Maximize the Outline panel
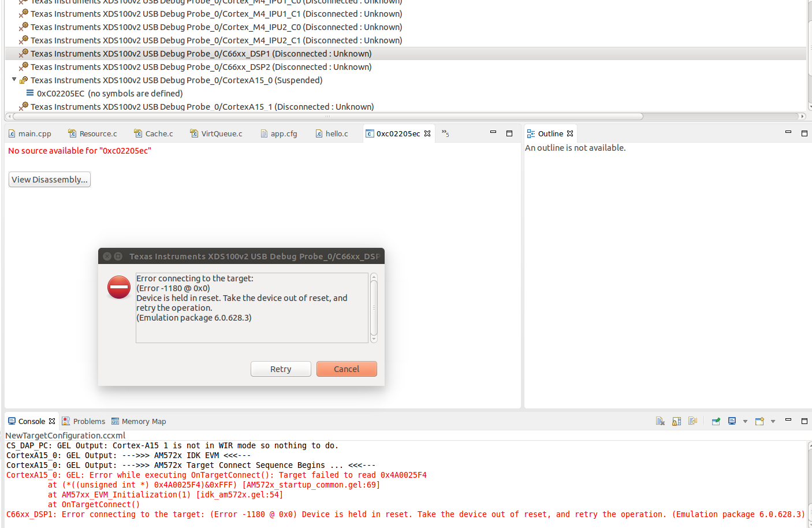 point(804,133)
